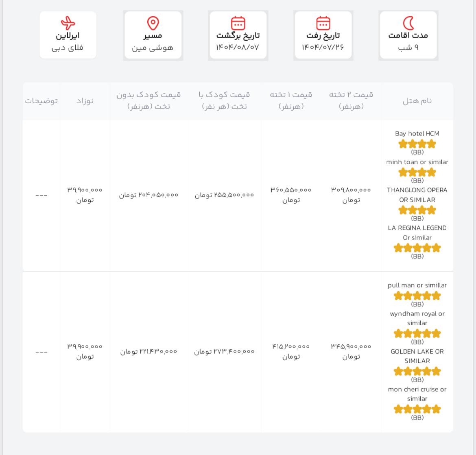Click the (BB) label under pull man or simillar
This screenshot has width=476, height=455.
point(417,304)
